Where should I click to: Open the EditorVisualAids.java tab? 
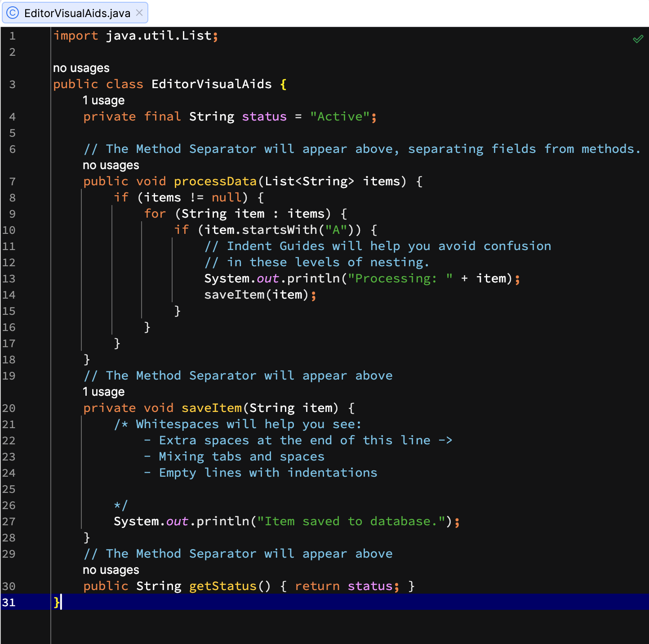(75, 13)
